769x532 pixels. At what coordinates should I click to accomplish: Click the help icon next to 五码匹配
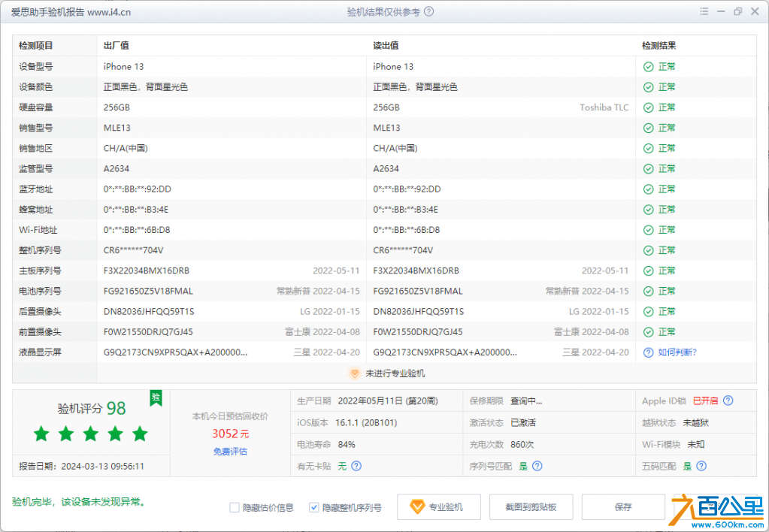coord(702,466)
